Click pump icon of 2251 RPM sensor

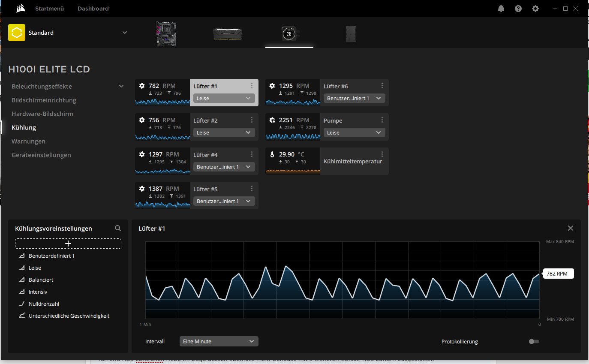point(272,120)
